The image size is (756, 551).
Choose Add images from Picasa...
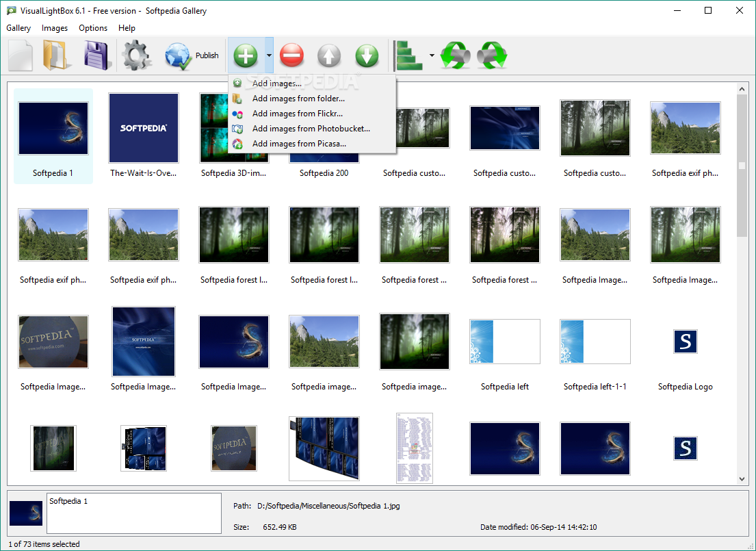click(x=313, y=143)
